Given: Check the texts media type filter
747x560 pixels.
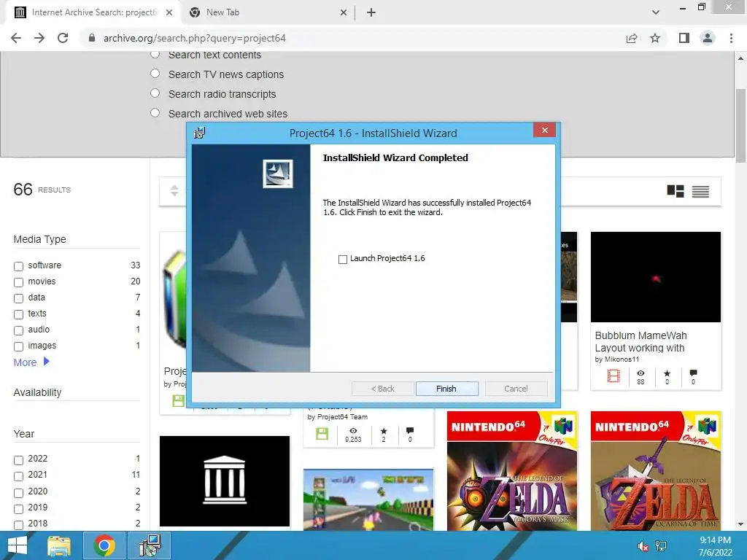Looking at the screenshot, I should [18, 315].
